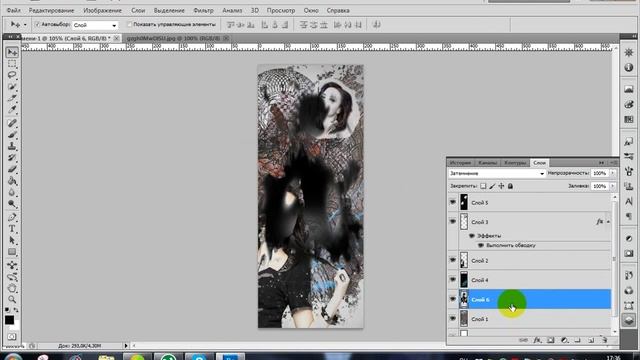
Task: Hide layer Слой 1
Action: click(453, 319)
